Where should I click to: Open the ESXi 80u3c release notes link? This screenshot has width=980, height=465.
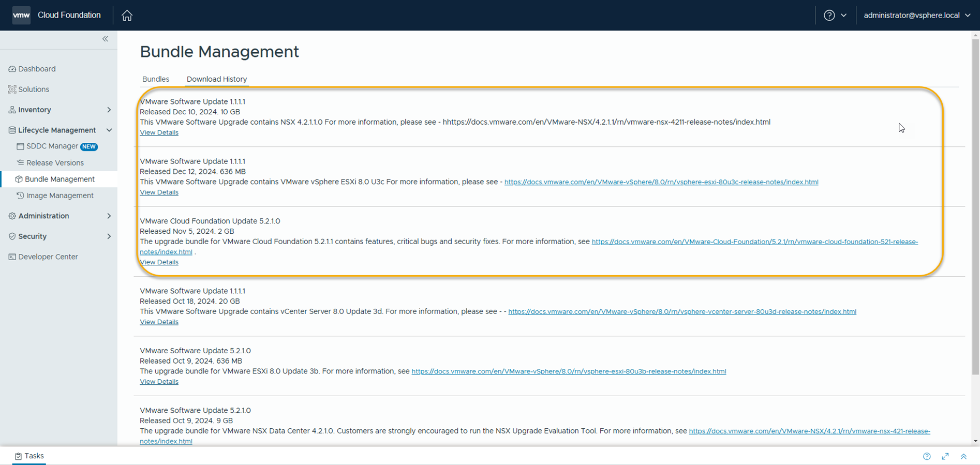coord(661,182)
